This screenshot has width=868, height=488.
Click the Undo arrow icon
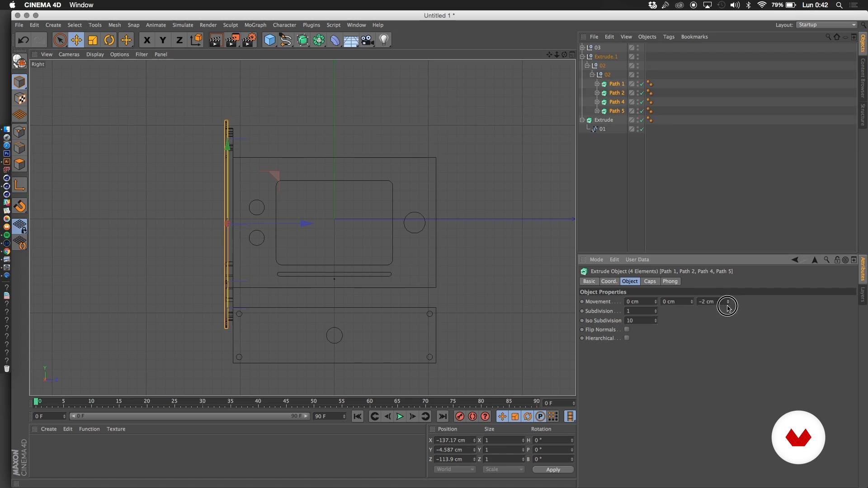click(x=23, y=40)
